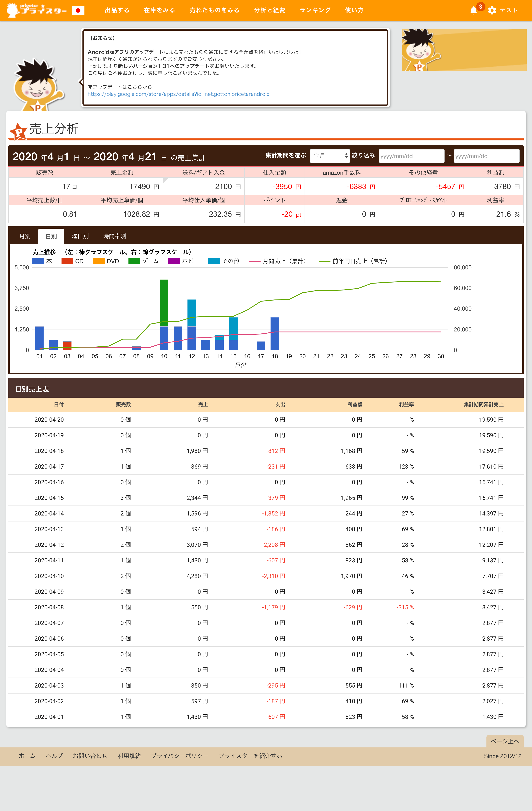Switch to the 時間帯別 tab

(x=114, y=236)
